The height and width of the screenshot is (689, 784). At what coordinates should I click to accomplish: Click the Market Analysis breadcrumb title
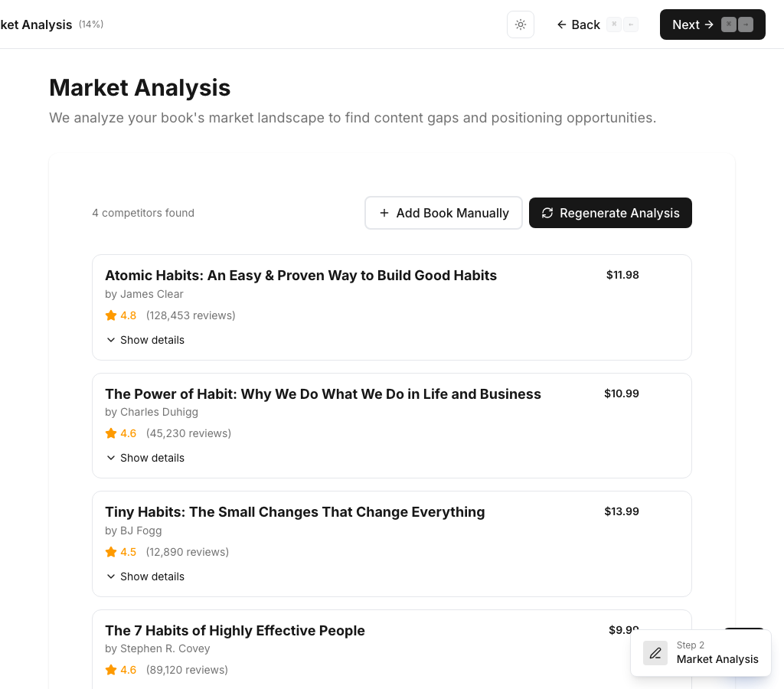36,24
